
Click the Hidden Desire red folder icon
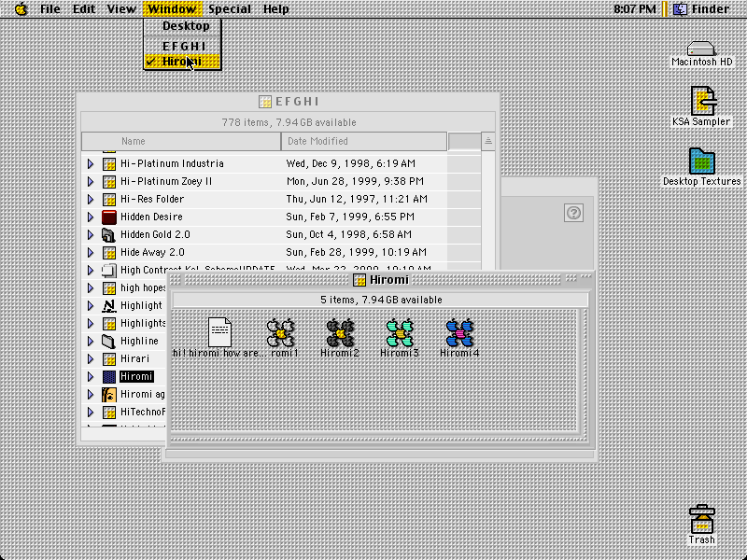(109, 217)
